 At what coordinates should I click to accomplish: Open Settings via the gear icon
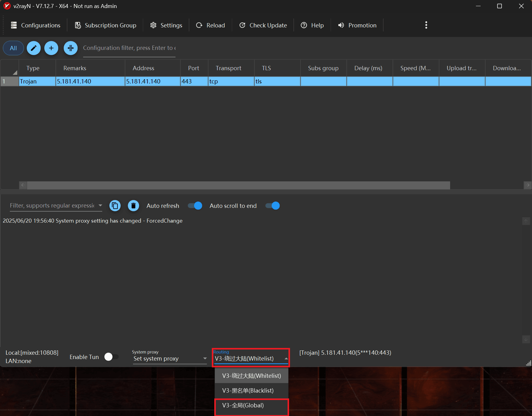[166, 25]
